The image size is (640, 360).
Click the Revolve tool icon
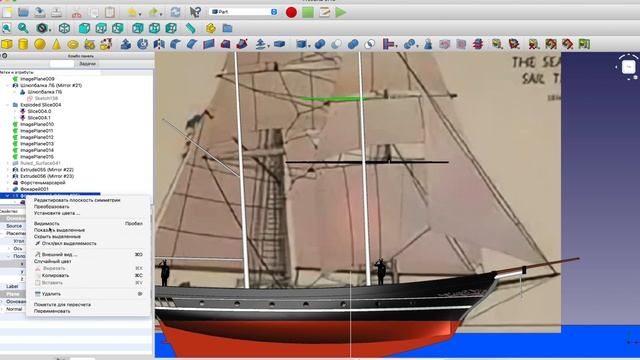[142, 44]
